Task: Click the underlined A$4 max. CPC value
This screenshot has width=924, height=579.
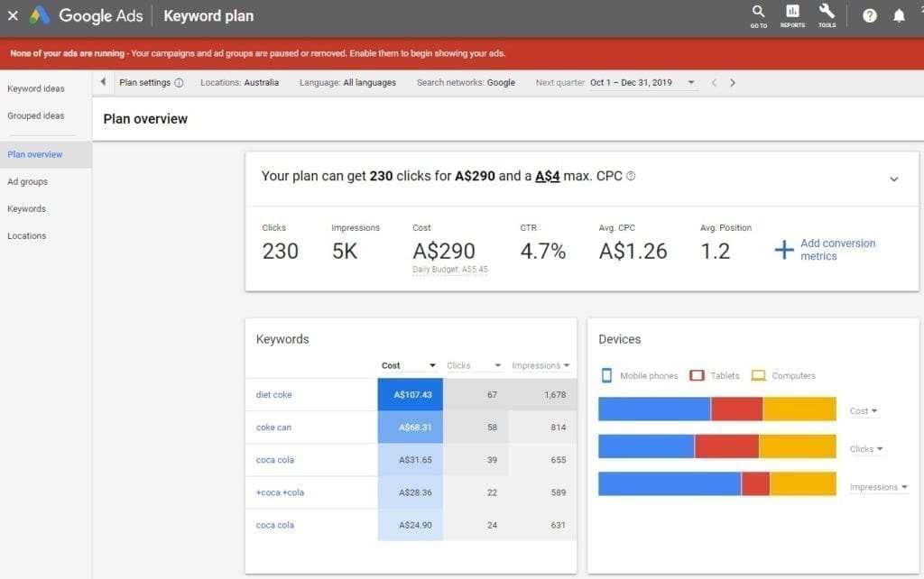Action: 548,176
